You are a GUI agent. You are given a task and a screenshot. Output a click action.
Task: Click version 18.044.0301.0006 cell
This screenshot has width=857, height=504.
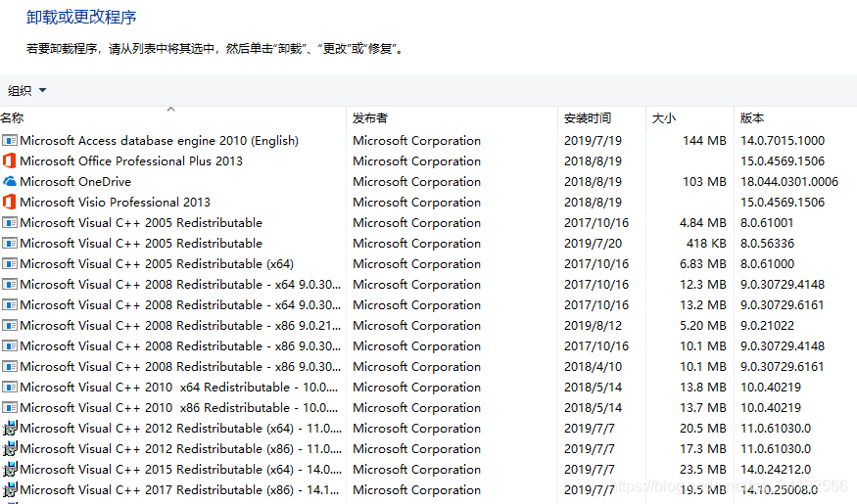[788, 181]
